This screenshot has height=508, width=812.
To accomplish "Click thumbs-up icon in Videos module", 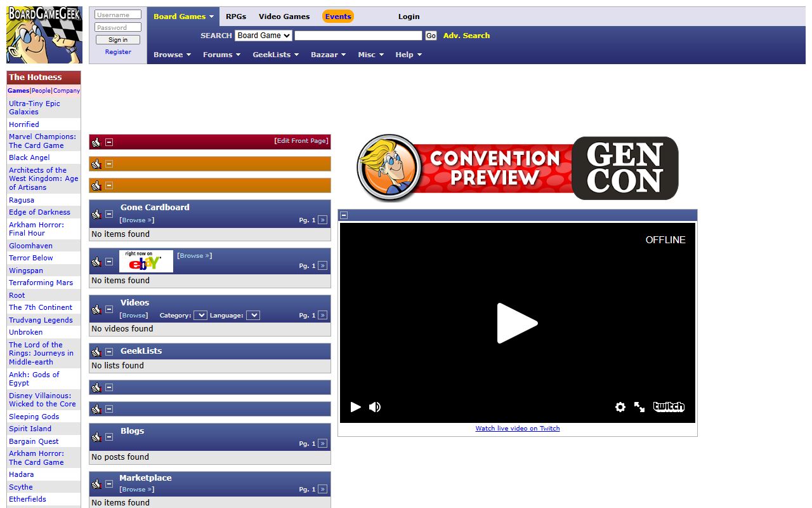I will tap(96, 309).
